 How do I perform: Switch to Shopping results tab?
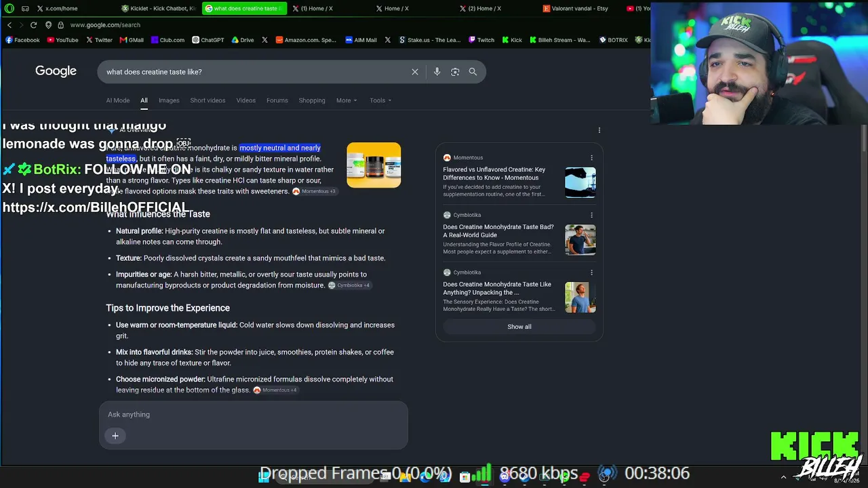312,100
